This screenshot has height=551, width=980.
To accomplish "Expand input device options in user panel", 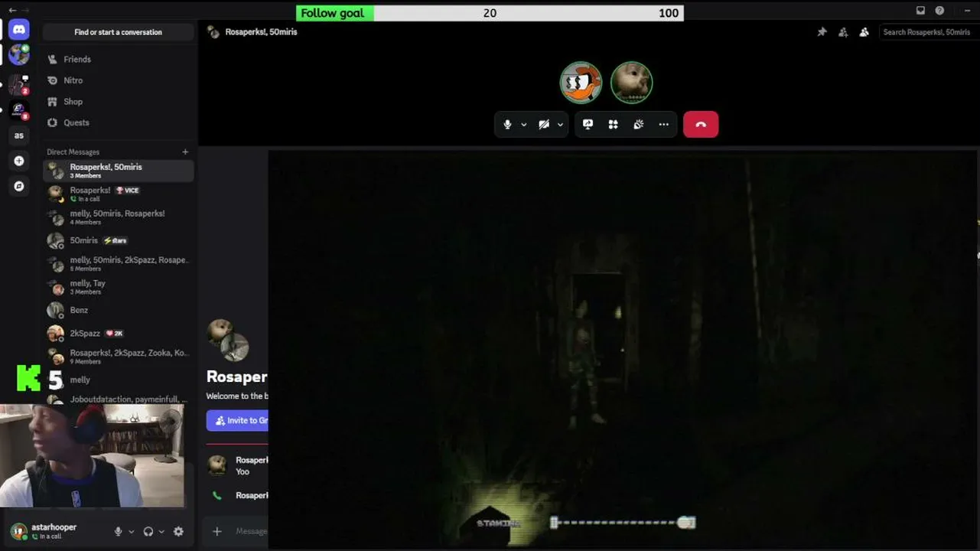I will pos(132,532).
